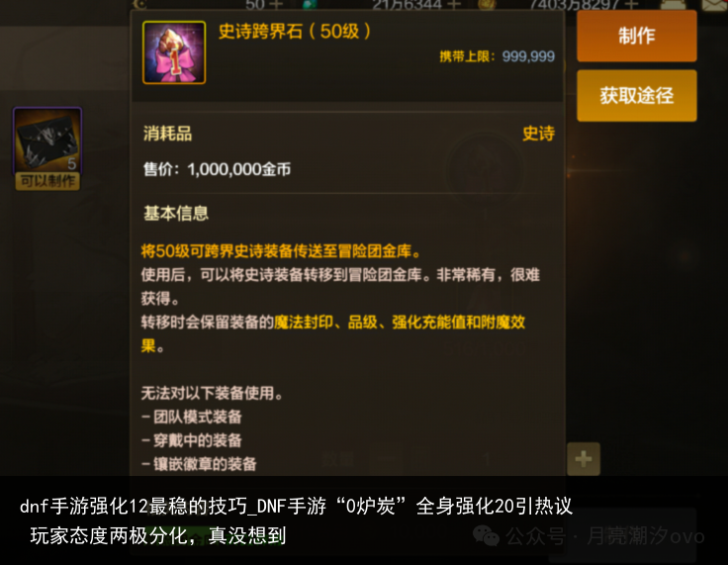The width and height of the screenshot is (728, 565).
Task: Click the 可以制作 label under the material
Action: tap(47, 181)
